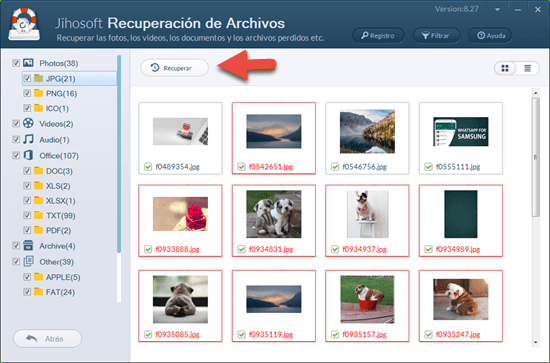Uncheck file f0542651.jpg checkbox
This screenshot has width=550, height=363.
pyautogui.click(x=241, y=167)
